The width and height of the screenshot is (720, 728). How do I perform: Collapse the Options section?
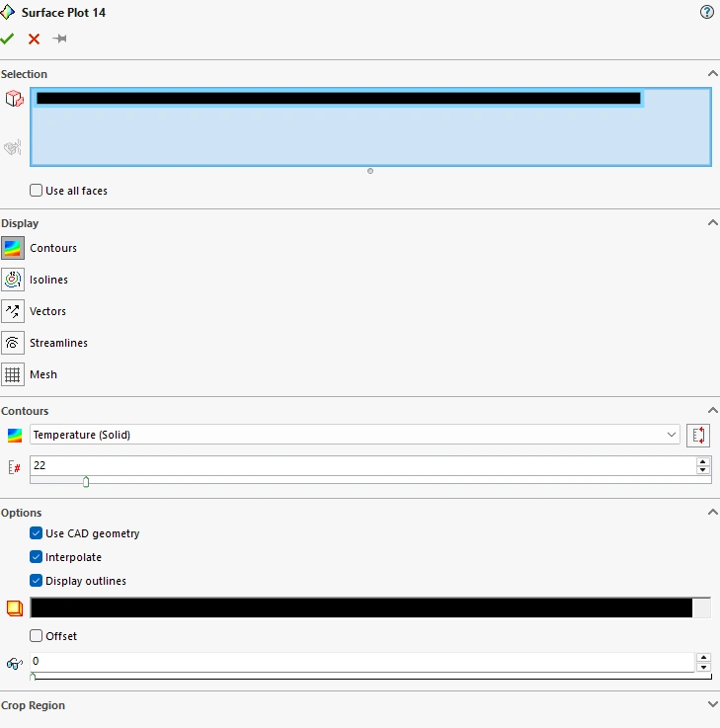712,512
